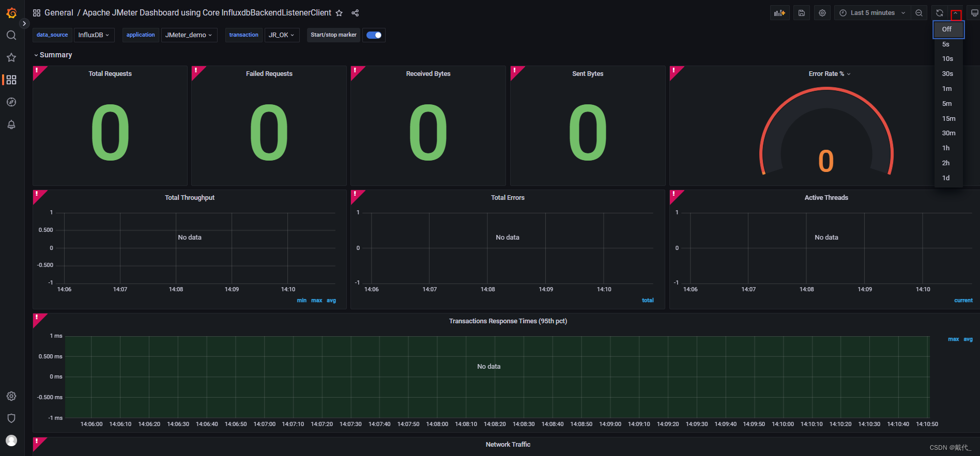This screenshot has height=456, width=980.
Task: Select 1h refresh interval
Action: [948, 148]
